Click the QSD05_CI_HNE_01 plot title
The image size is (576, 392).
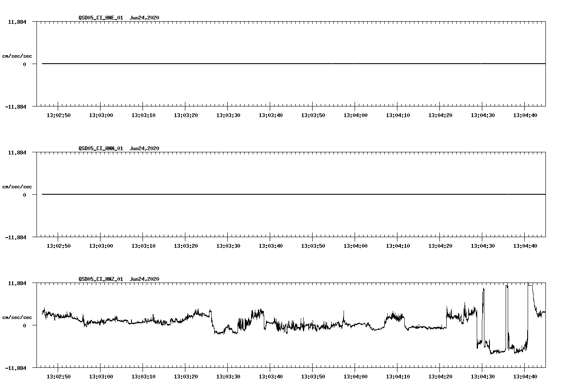tap(101, 18)
